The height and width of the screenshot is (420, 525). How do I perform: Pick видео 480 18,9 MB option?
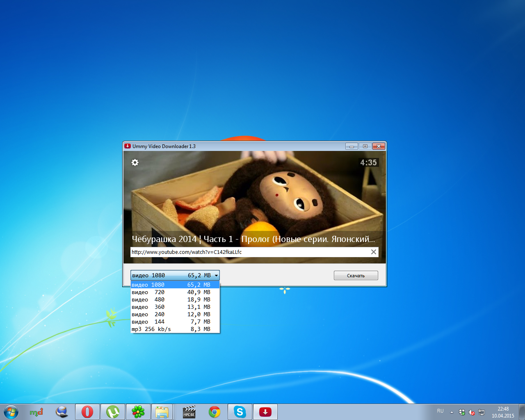click(x=175, y=299)
